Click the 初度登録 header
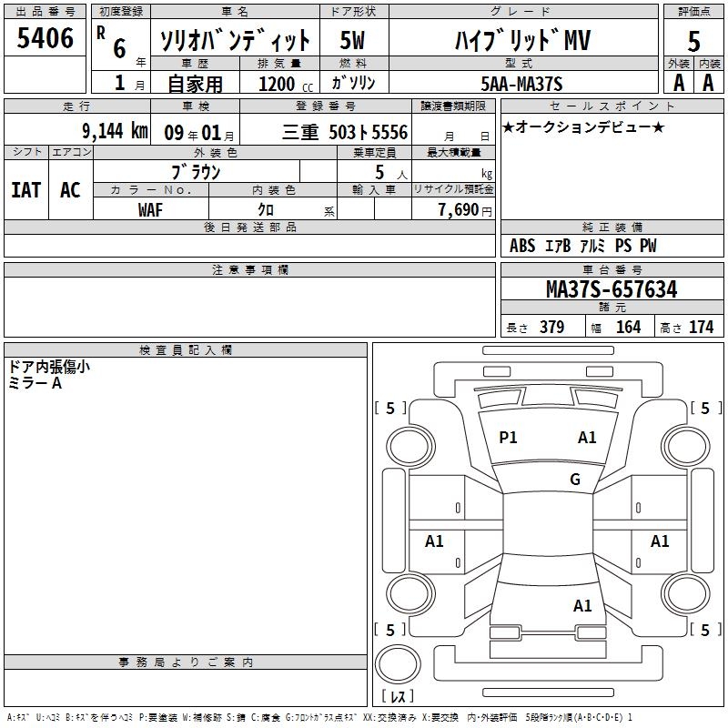 121,12
